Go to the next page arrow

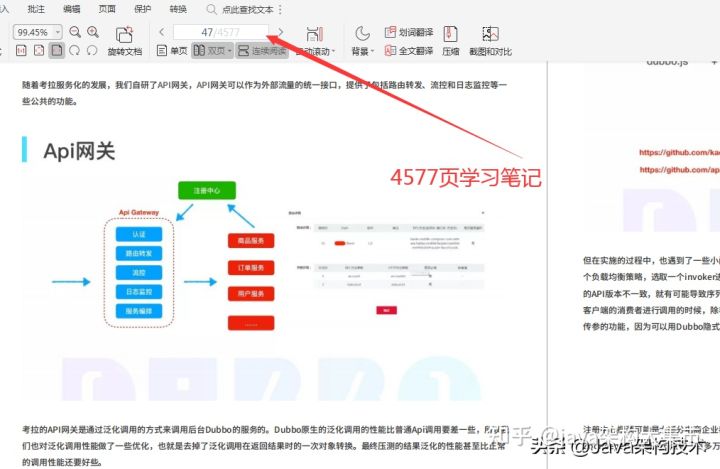pos(281,32)
